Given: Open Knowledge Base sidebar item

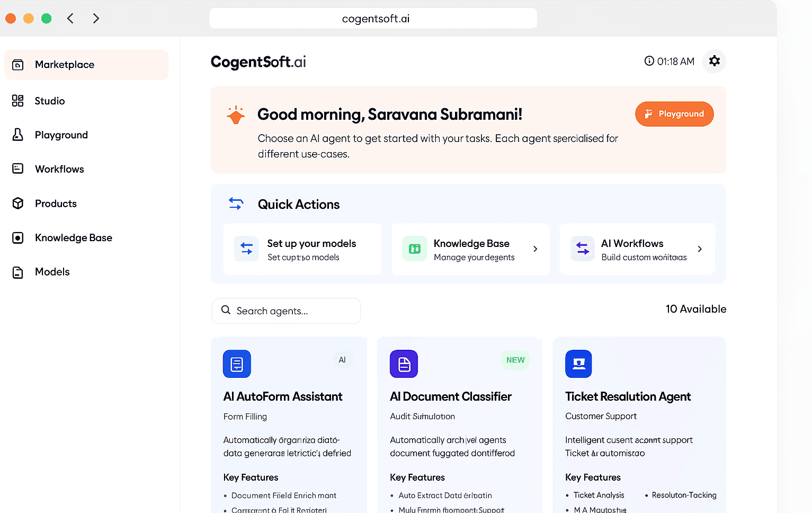Looking at the screenshot, I should pos(74,237).
